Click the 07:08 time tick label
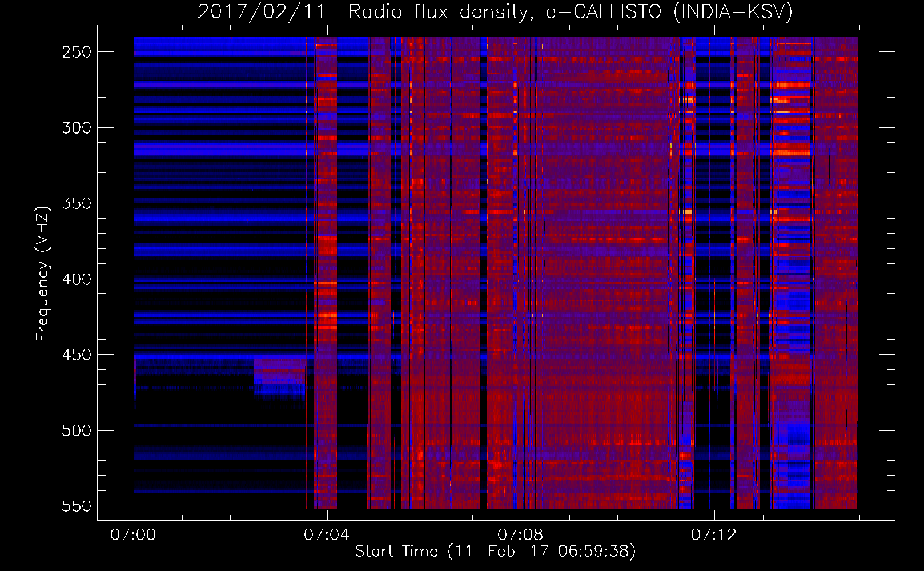924x571 pixels. [x=520, y=534]
